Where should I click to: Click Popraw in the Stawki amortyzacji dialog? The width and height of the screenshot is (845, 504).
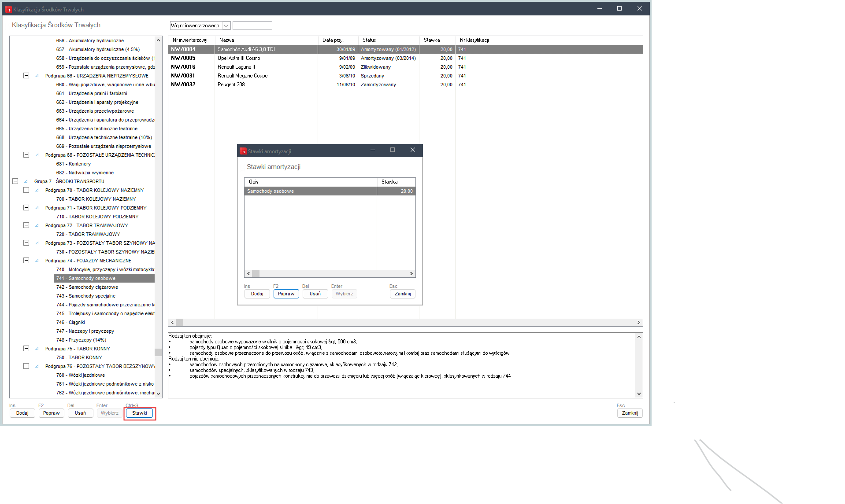click(286, 294)
